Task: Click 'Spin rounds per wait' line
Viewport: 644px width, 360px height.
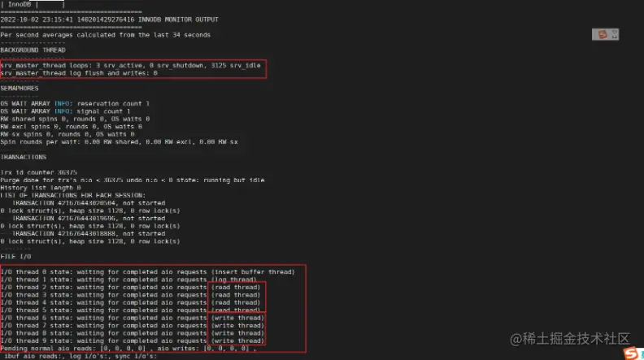Action: (119, 142)
